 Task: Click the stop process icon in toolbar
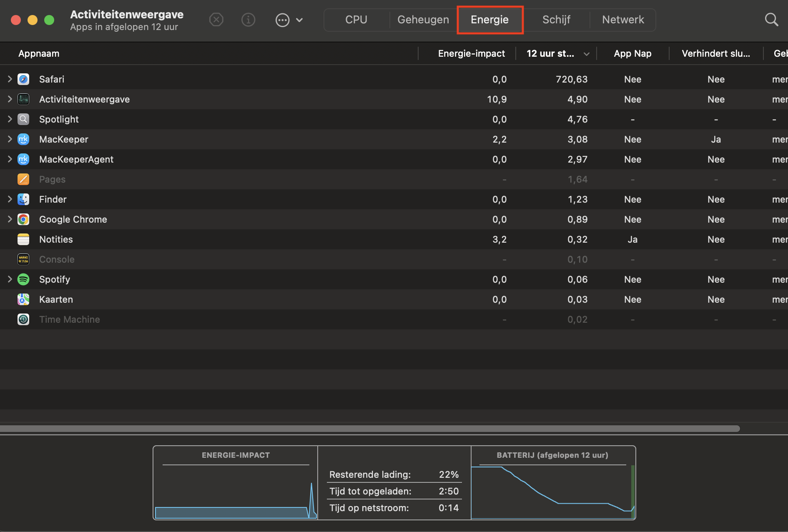[x=216, y=20]
